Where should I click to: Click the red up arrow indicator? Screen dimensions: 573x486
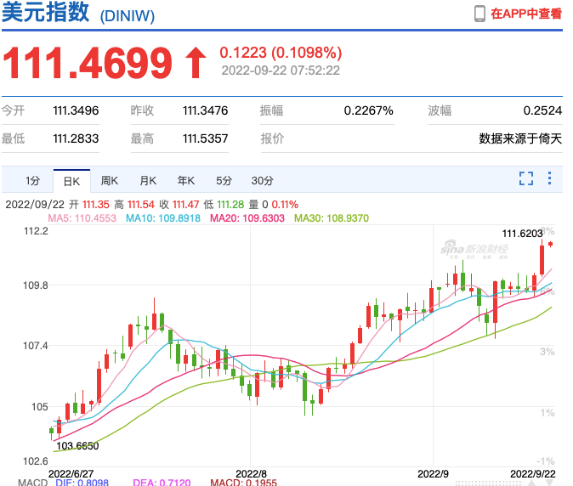[x=196, y=63]
